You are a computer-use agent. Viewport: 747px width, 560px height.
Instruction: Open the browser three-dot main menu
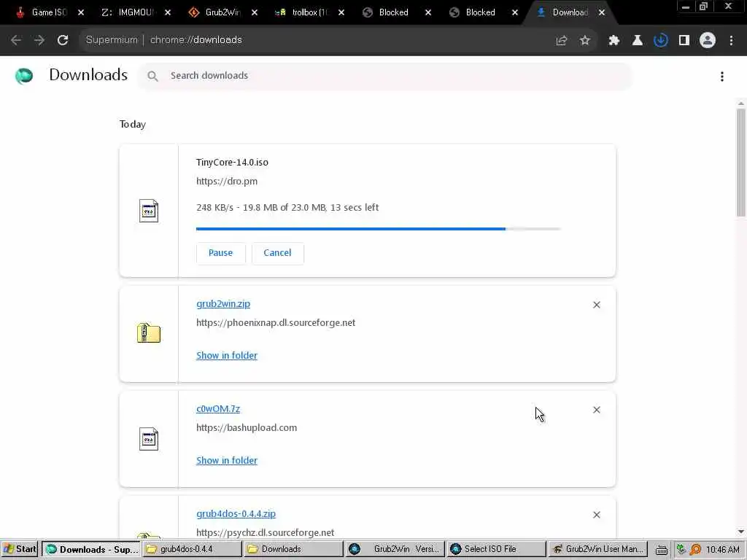click(731, 41)
